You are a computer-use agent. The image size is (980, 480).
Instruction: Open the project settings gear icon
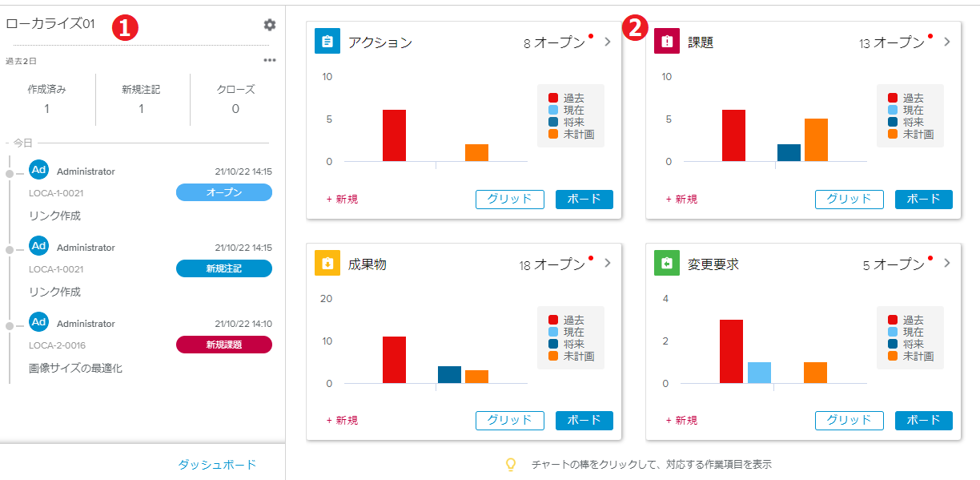click(x=270, y=25)
